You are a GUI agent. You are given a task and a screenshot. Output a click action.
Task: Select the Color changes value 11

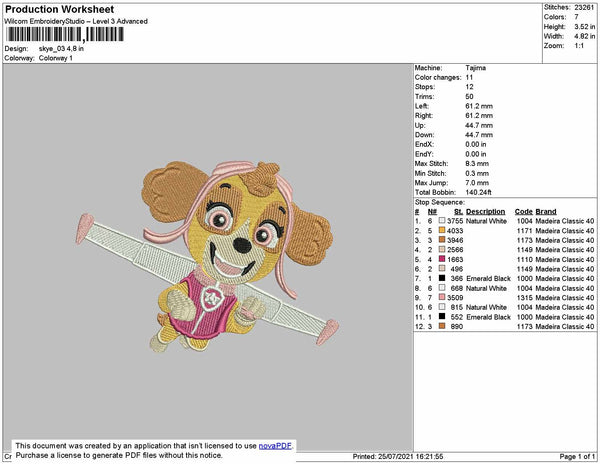(x=469, y=77)
